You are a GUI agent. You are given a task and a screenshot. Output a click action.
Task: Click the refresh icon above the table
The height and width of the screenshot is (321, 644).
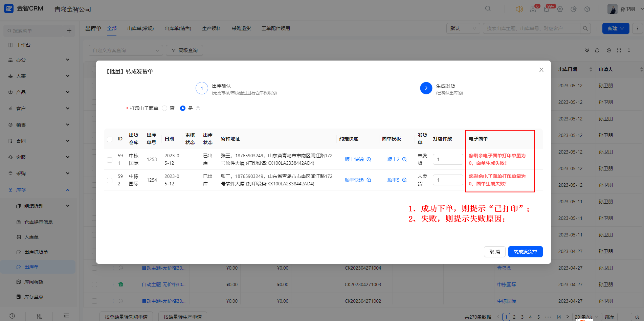(597, 50)
